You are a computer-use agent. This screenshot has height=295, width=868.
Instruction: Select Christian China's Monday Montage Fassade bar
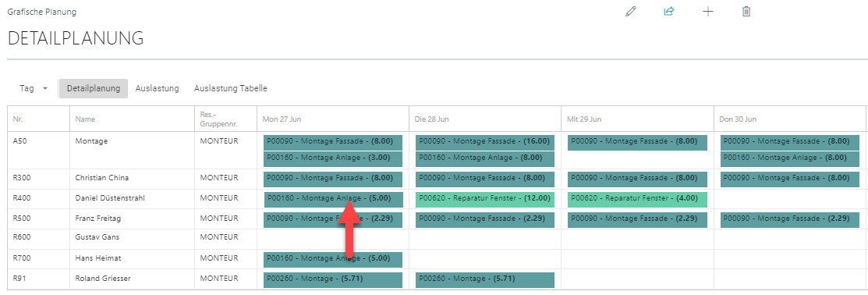tap(333, 179)
